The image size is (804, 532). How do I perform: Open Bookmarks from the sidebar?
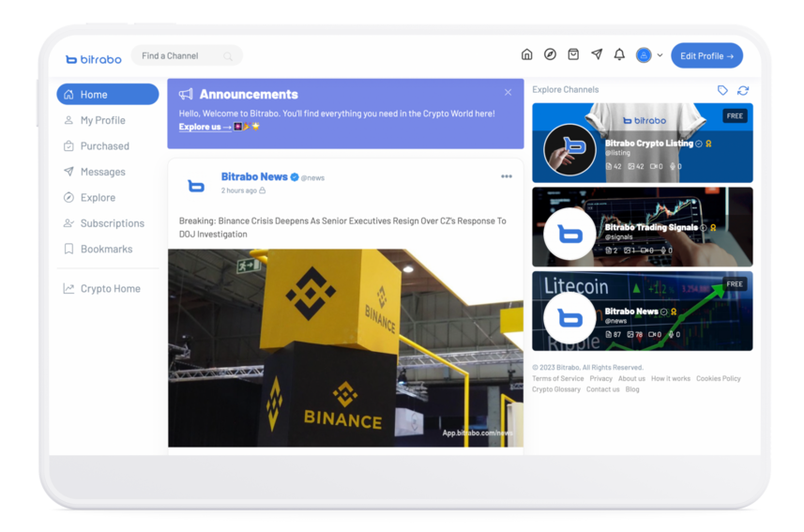(106, 250)
